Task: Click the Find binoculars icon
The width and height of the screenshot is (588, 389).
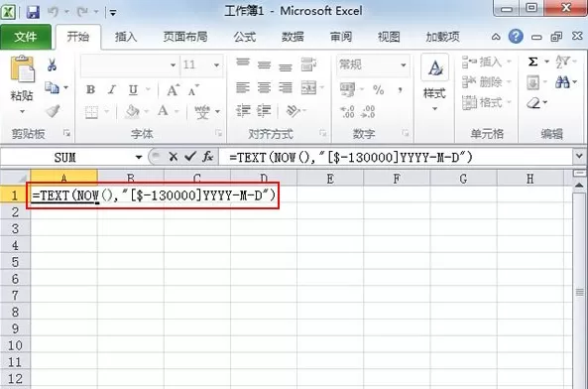Action: click(562, 82)
